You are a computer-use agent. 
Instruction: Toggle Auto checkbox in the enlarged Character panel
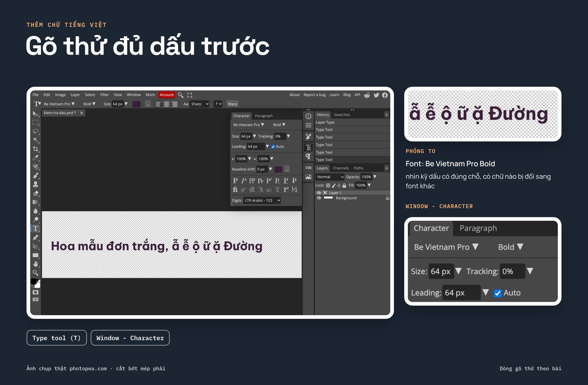pyautogui.click(x=497, y=293)
